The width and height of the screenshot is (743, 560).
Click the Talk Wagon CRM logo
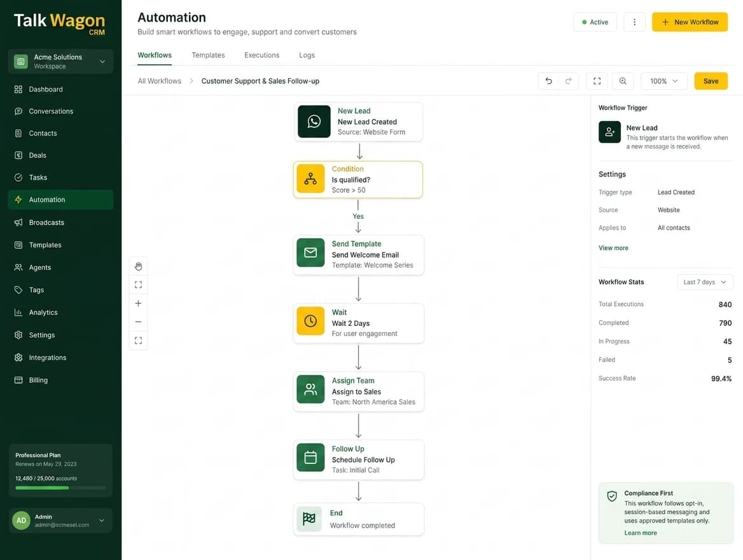[60, 24]
